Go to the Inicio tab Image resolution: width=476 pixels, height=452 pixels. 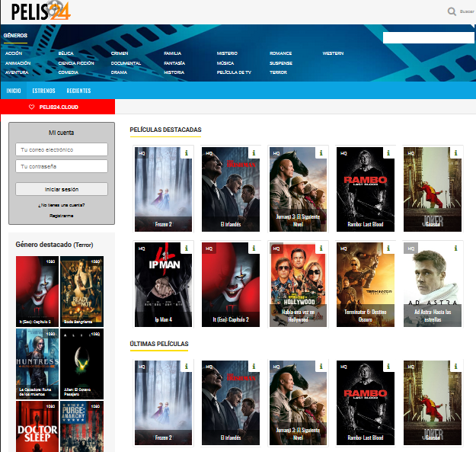[14, 91]
